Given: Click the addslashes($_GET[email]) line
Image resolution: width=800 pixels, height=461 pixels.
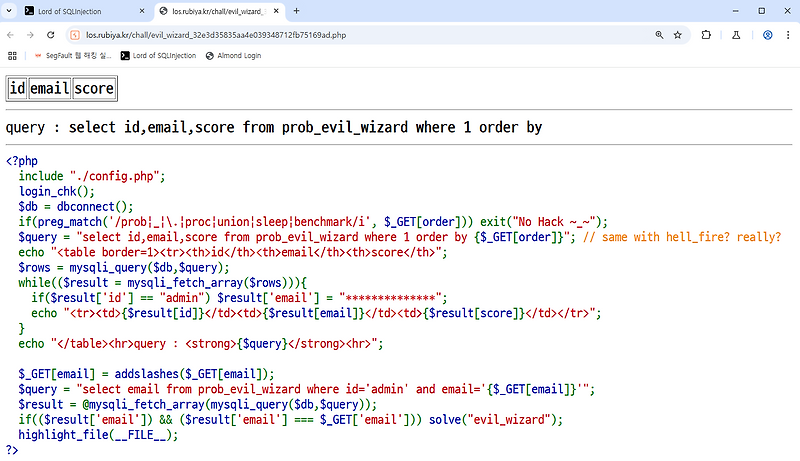Looking at the screenshot, I should point(146,374).
